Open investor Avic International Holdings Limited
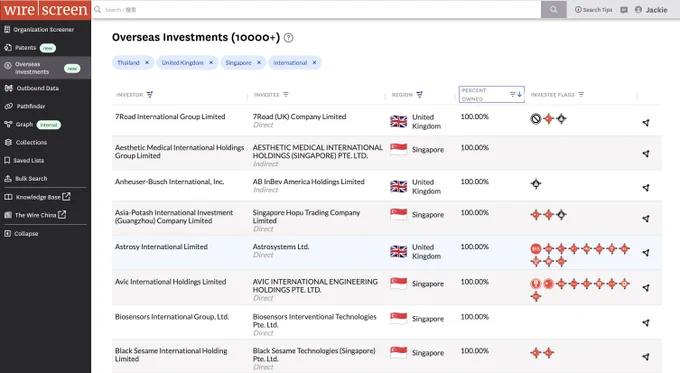Viewport: 680px width, 373px height. coord(170,282)
